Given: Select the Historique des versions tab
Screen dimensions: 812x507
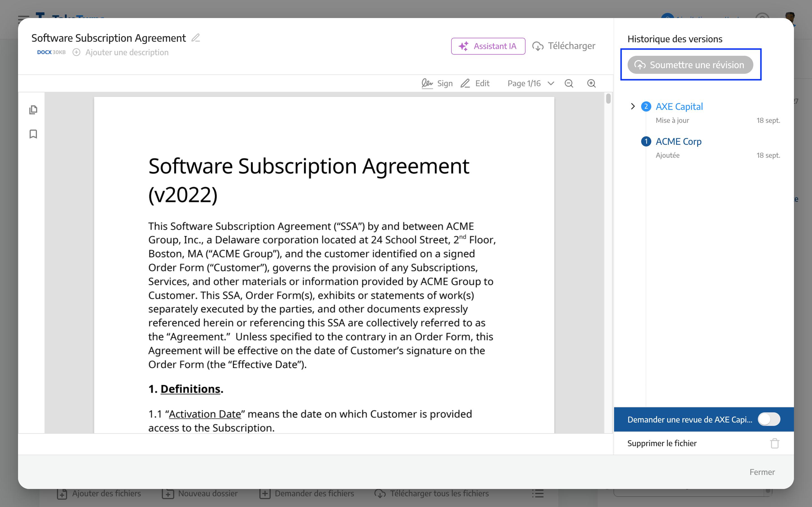Looking at the screenshot, I should (674, 38).
